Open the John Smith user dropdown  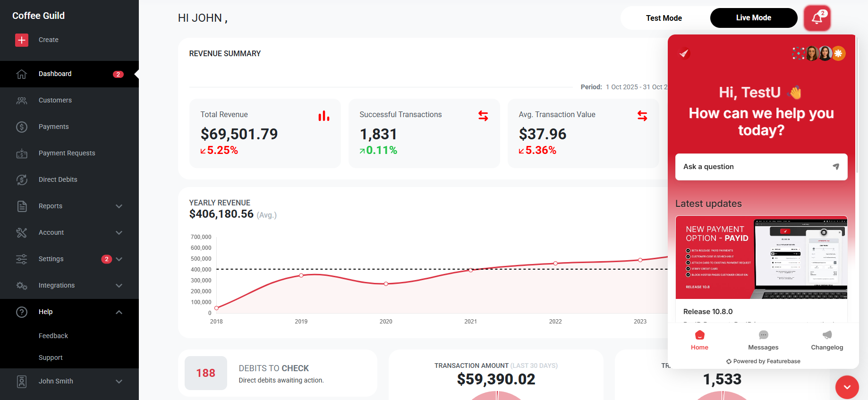click(69, 381)
